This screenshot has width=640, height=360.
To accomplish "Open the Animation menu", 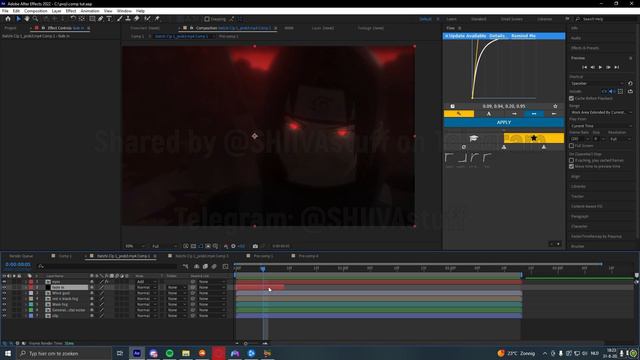I will [90, 11].
